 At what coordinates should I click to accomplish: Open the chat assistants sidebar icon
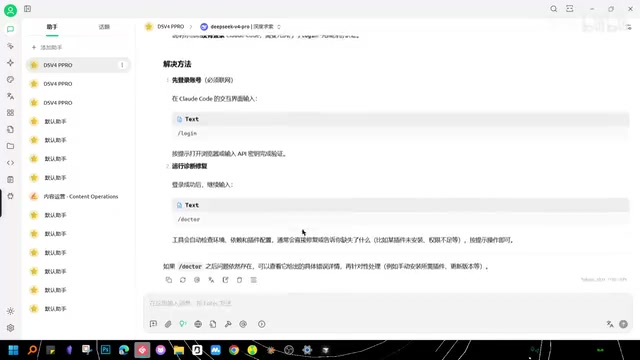(10, 29)
